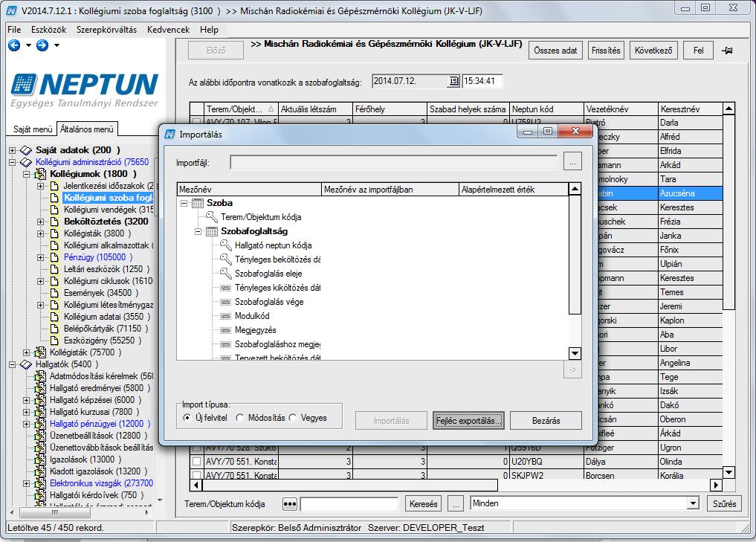Switch to the Saját menü tab

[32, 129]
